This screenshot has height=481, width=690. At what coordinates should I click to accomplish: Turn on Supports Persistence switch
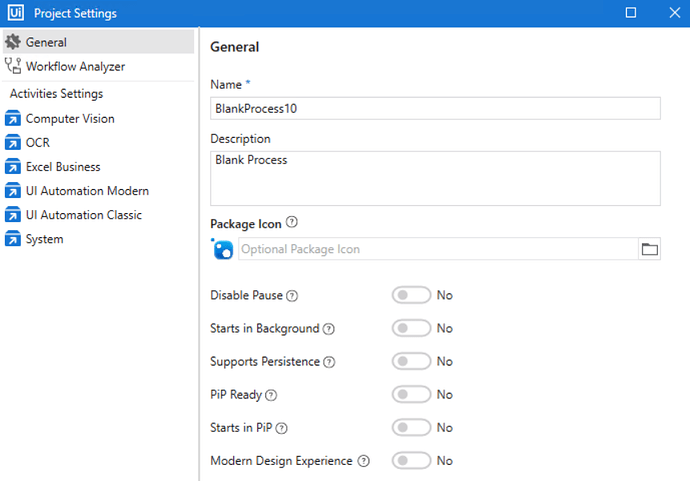411,362
